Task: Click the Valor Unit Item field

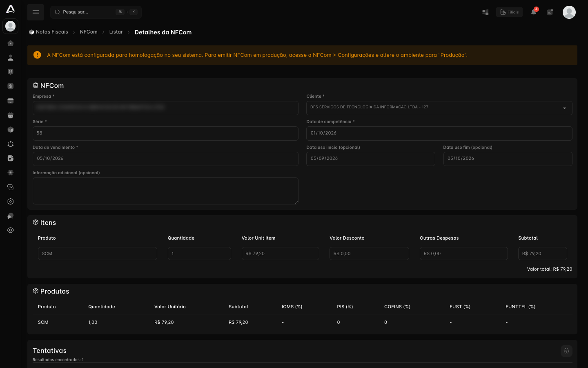Action: pos(281,254)
